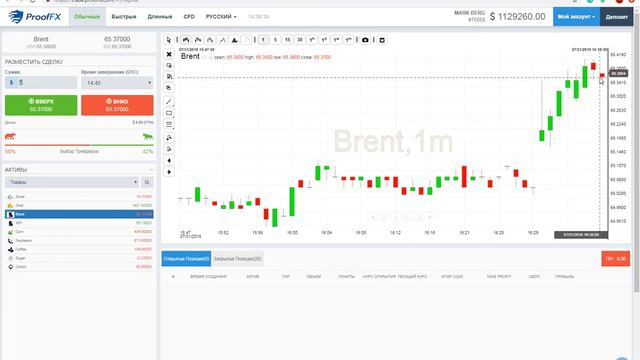Select the WTI asset row
Image resolution: width=640 pixels, height=360 pixels.
(79, 223)
